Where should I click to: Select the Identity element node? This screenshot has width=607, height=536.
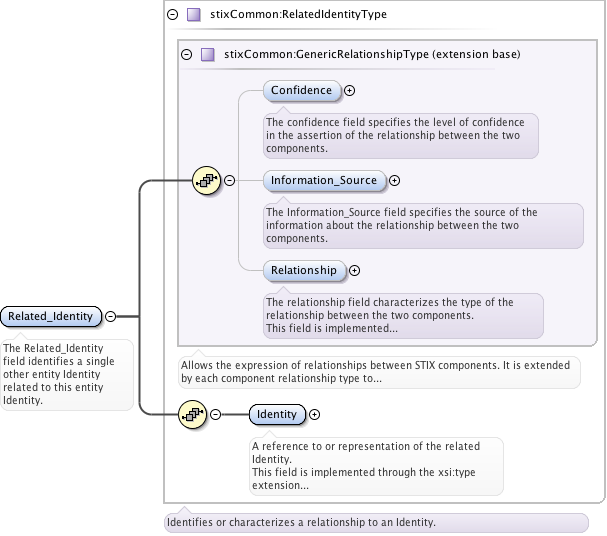pyautogui.click(x=276, y=414)
